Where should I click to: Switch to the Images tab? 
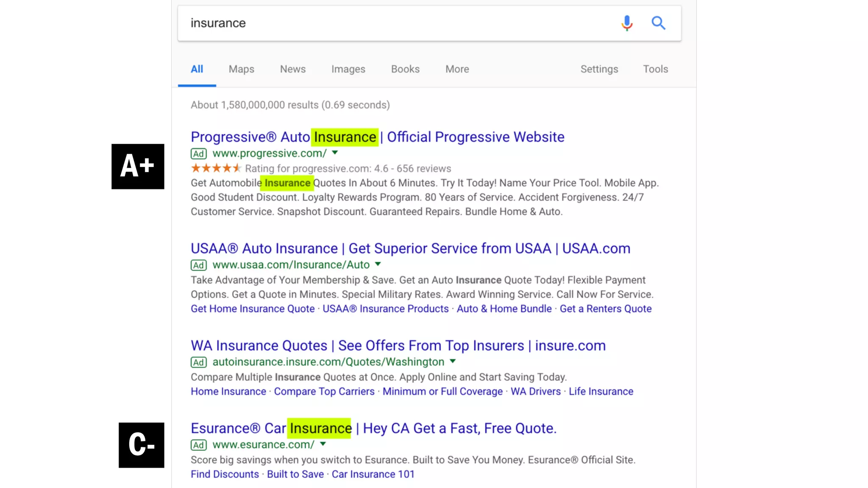pos(348,69)
